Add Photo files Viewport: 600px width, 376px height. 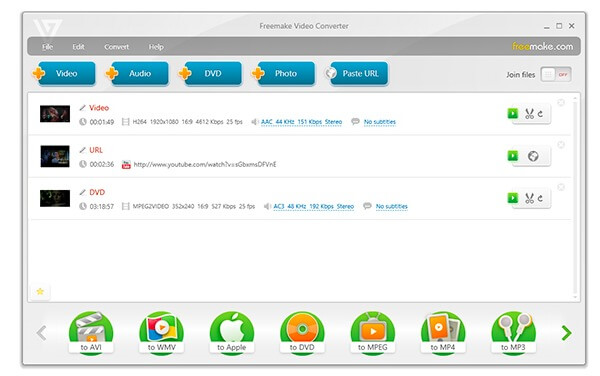283,73
